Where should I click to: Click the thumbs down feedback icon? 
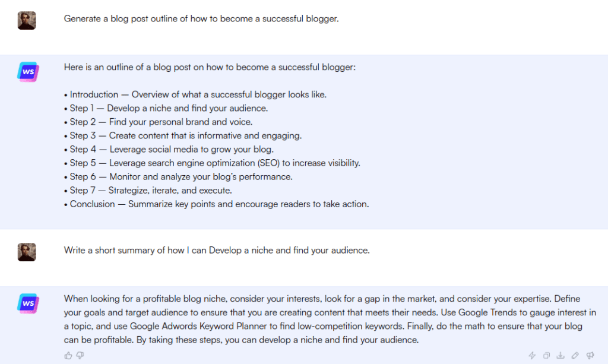pos(80,355)
